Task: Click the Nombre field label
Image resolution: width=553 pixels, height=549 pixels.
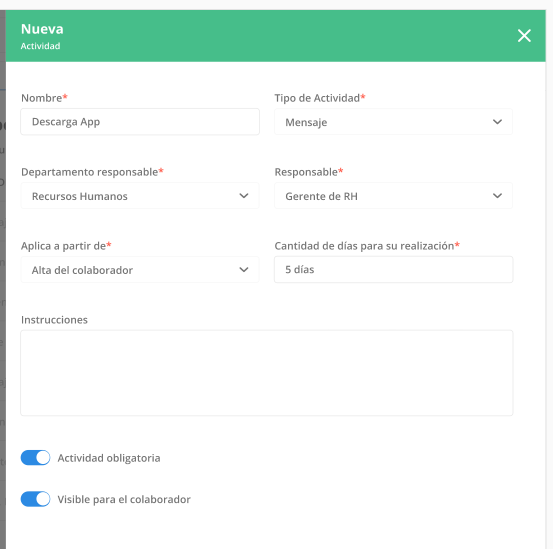Action: pos(42,98)
